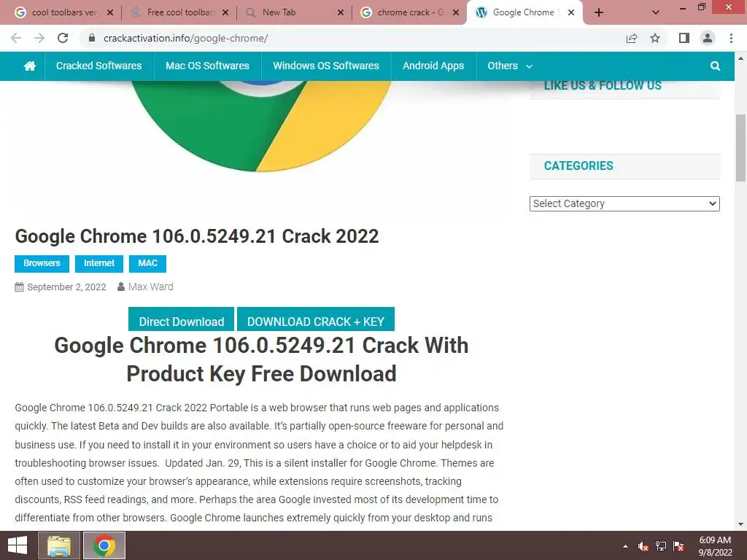This screenshot has height=560, width=747.
Task: Click the scrollbar up arrow
Action: pos(740,58)
